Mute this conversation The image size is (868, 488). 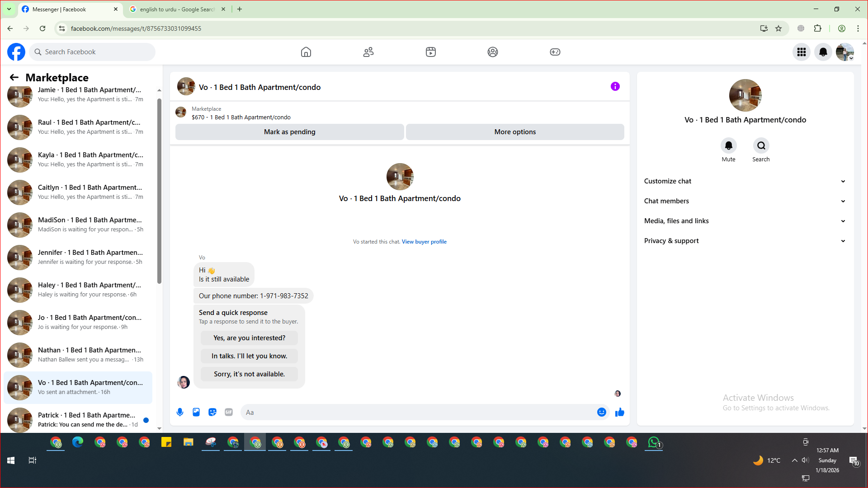[728, 146]
